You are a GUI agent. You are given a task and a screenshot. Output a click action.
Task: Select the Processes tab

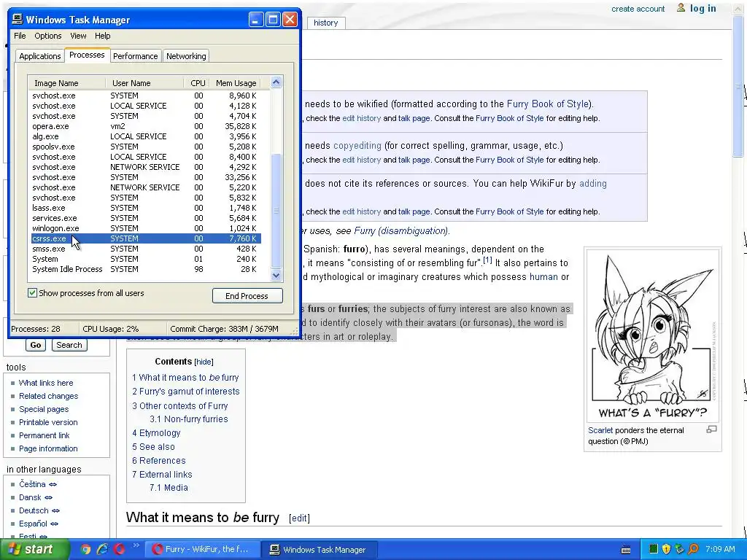(x=87, y=55)
